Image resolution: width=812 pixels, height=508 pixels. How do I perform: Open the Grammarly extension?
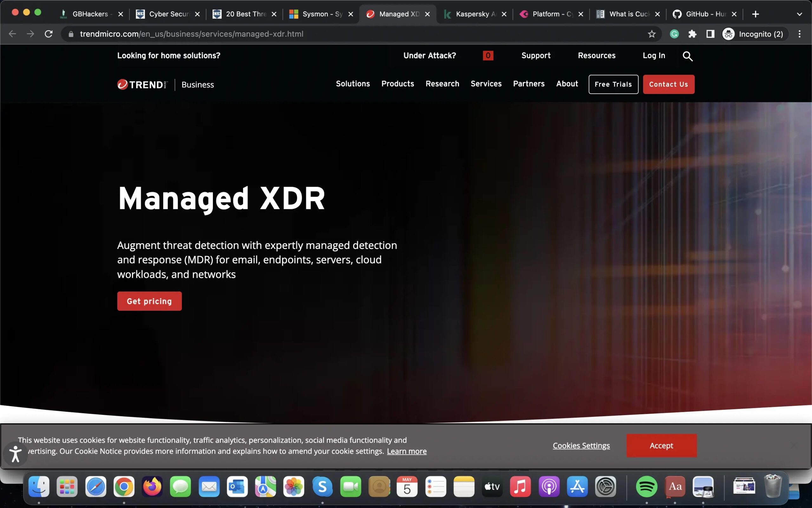pyautogui.click(x=674, y=34)
